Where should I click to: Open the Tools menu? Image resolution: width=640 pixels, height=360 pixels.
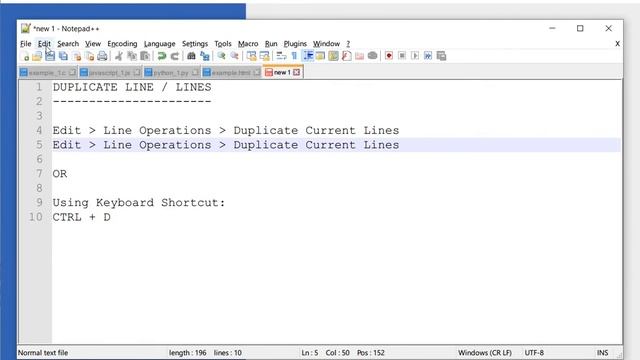coord(223,44)
